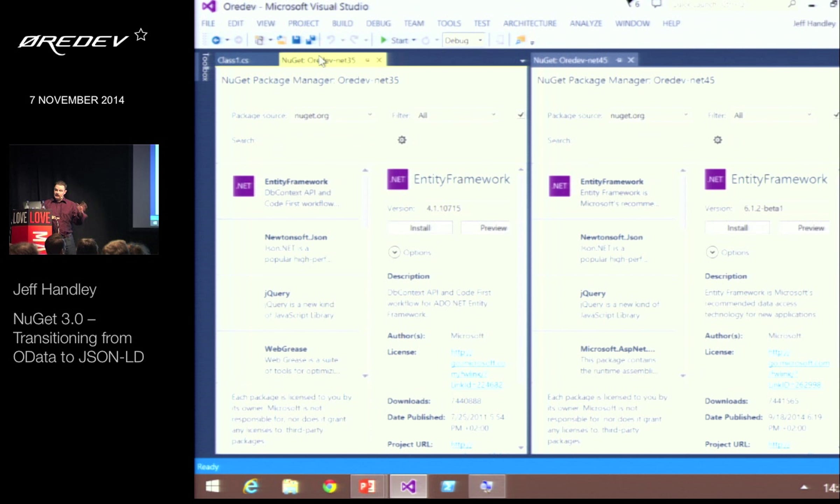Open File Explorer from the taskbar
Viewport: 840px width, 504px height.
click(x=290, y=486)
